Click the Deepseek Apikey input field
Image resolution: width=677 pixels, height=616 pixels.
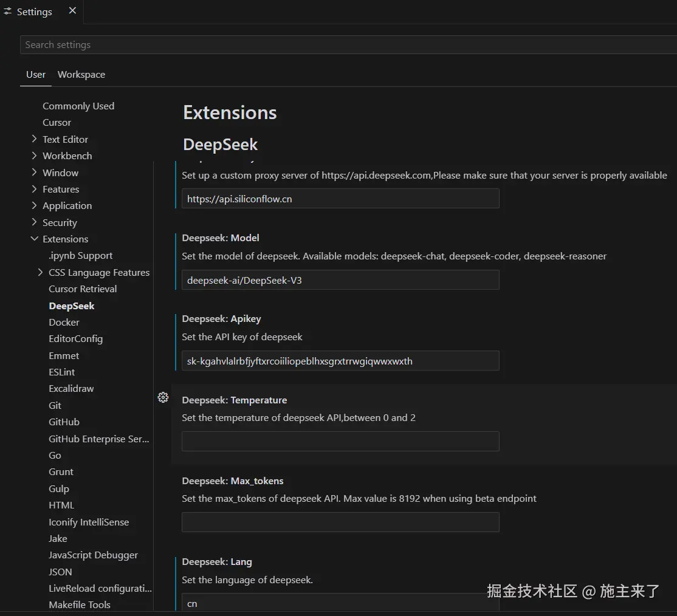[340, 361]
